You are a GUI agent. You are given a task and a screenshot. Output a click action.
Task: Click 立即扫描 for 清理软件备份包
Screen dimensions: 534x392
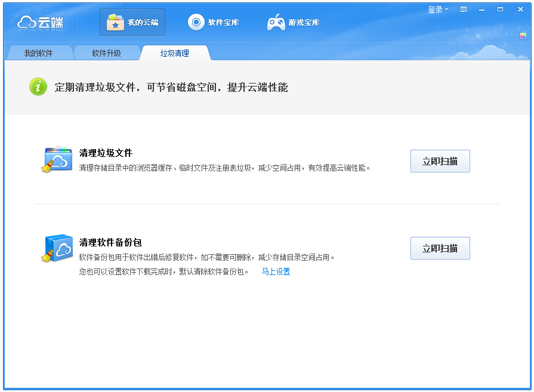440,248
